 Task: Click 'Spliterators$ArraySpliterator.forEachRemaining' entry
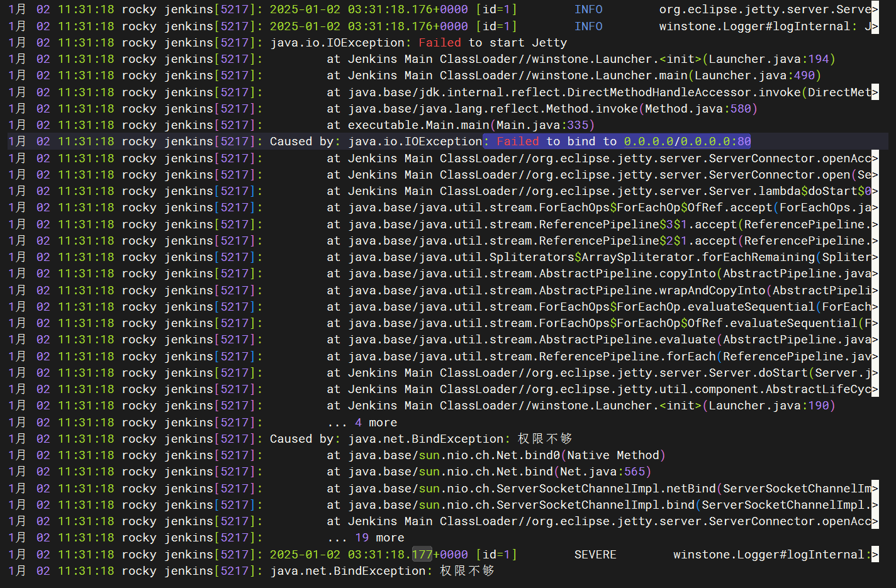tap(652, 257)
